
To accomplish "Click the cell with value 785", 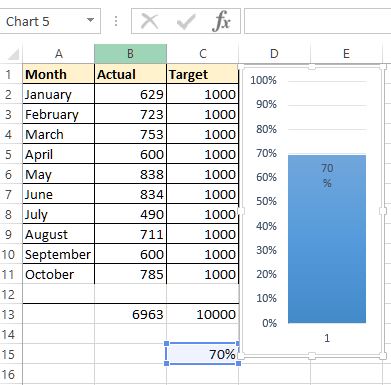I will click(130, 274).
